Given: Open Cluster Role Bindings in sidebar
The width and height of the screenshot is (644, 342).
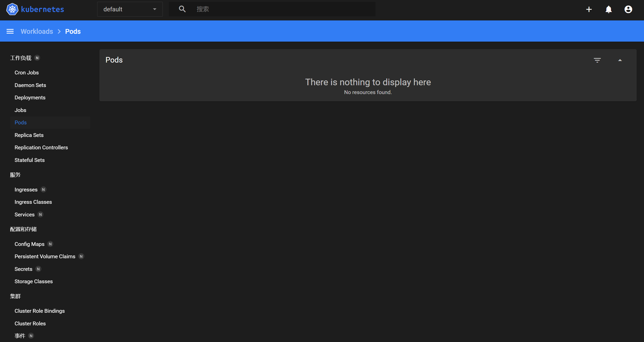Looking at the screenshot, I should pyautogui.click(x=40, y=311).
